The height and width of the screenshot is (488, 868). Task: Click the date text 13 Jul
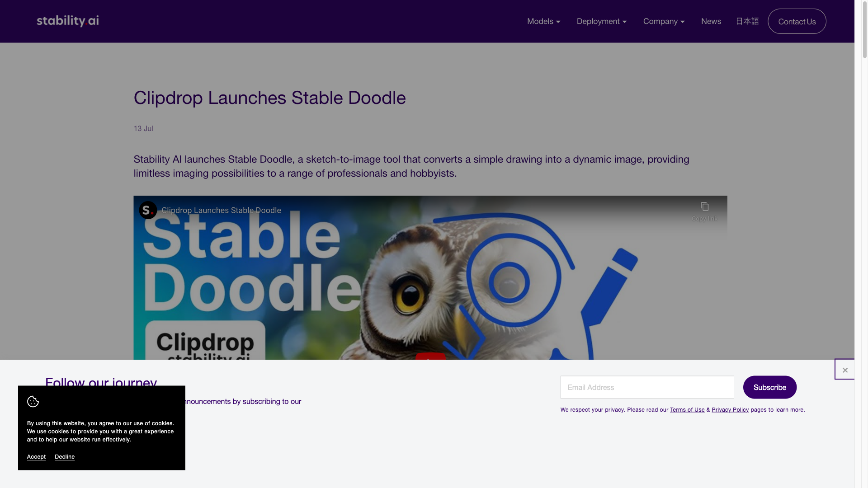(143, 128)
